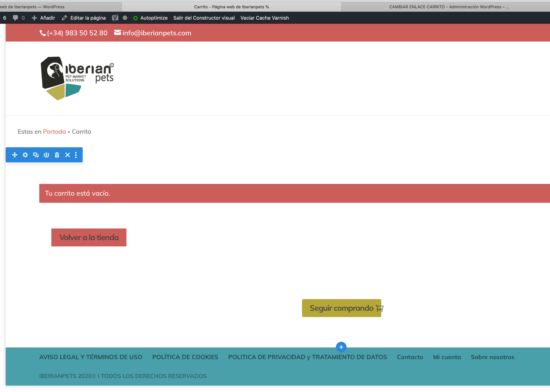
Task: Click the plus icon beside Añadir
Action: tap(34, 18)
